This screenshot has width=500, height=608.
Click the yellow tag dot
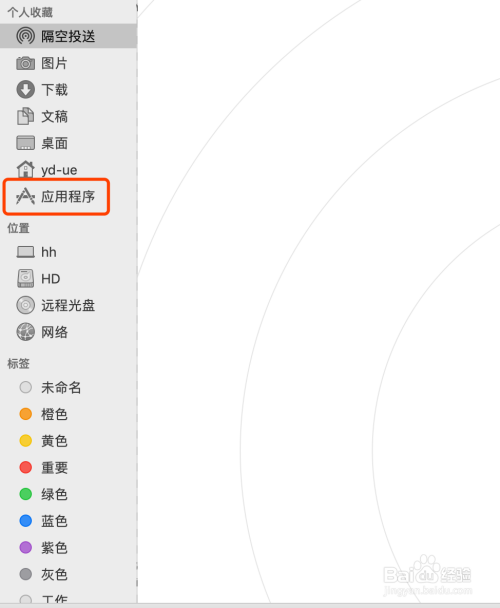click(26, 441)
